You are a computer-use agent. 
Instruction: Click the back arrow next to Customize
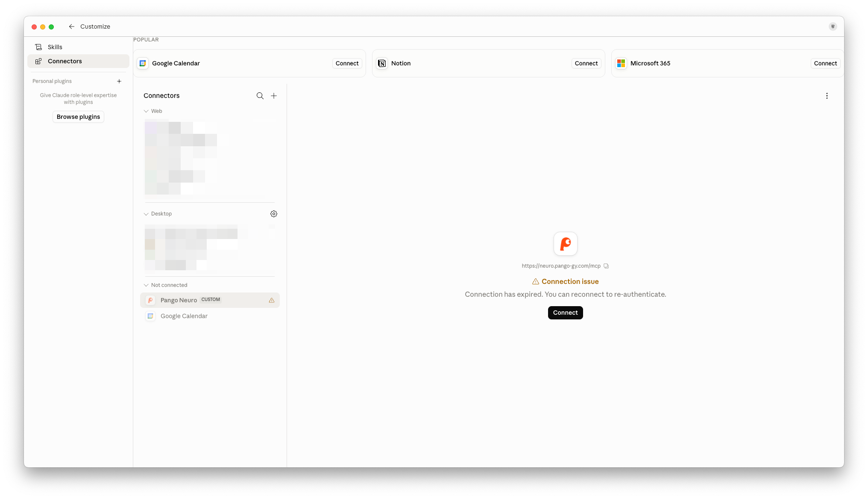(x=71, y=27)
